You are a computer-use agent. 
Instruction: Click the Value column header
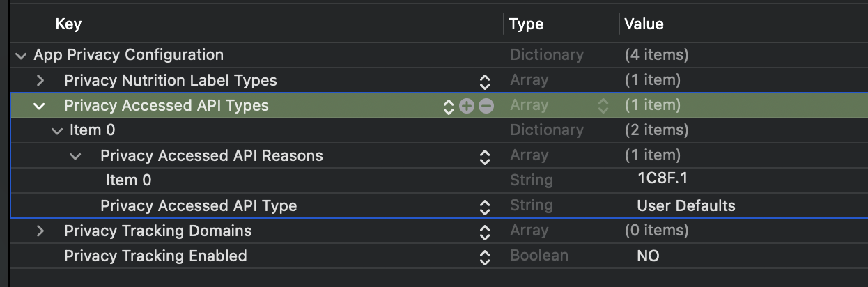(x=644, y=24)
